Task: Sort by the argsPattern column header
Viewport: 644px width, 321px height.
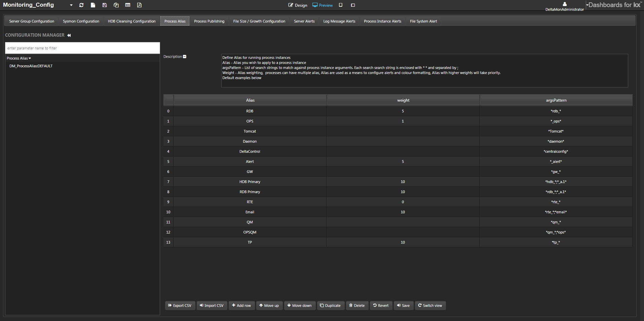Action: click(556, 100)
